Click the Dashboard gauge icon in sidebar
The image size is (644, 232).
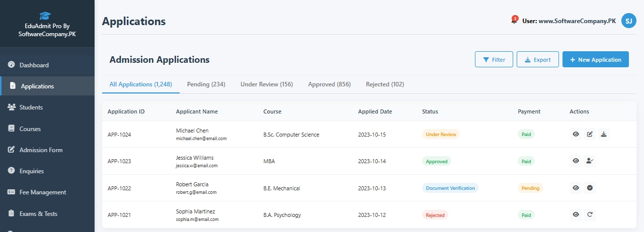(x=11, y=65)
